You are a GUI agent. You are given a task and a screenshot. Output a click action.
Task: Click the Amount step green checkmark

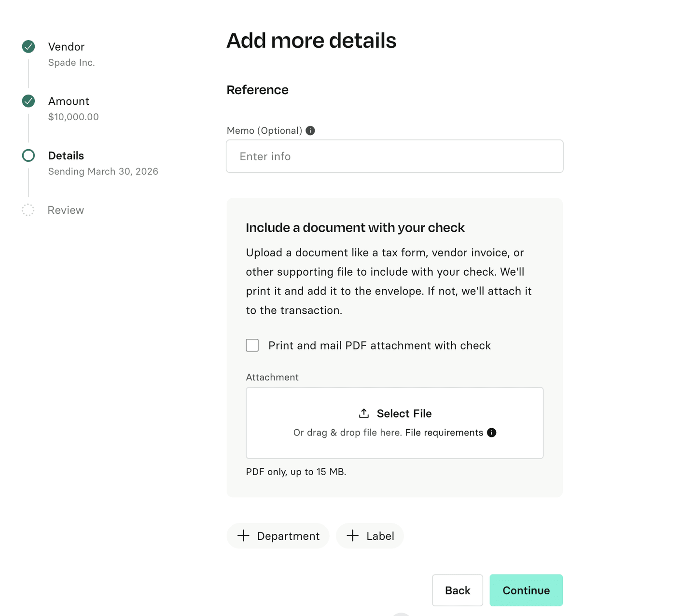tap(28, 101)
